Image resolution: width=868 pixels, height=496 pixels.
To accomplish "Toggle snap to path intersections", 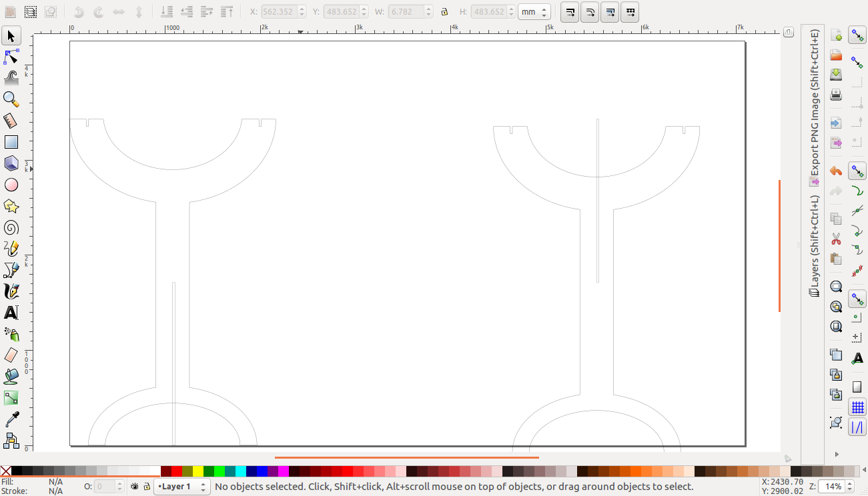I will [857, 211].
